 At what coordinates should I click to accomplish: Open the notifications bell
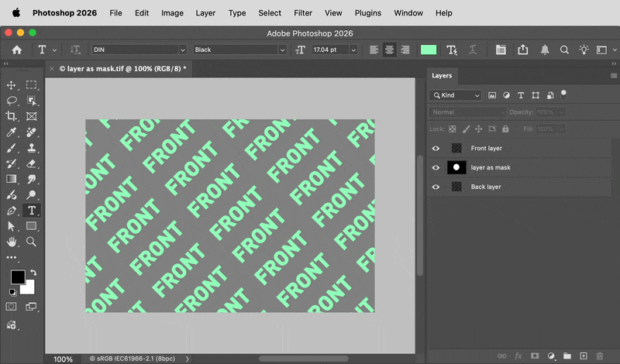545,50
